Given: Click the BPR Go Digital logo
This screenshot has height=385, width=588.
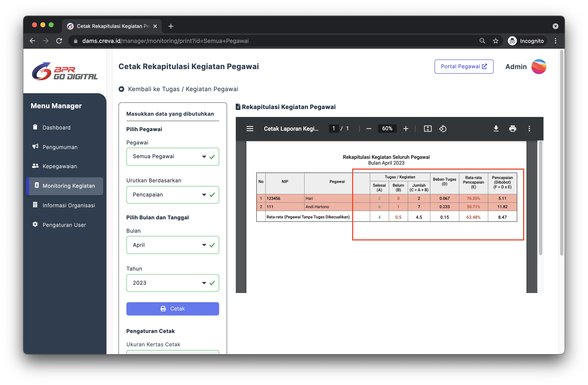Looking at the screenshot, I should click(65, 71).
